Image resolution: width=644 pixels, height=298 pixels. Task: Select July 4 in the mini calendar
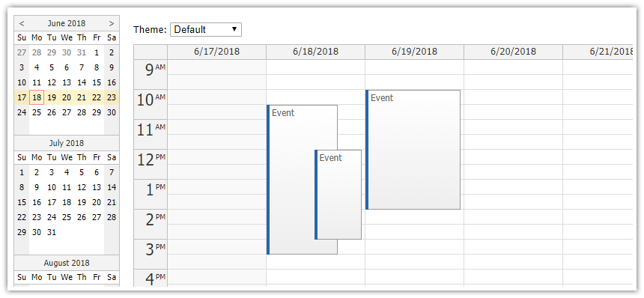(67, 172)
